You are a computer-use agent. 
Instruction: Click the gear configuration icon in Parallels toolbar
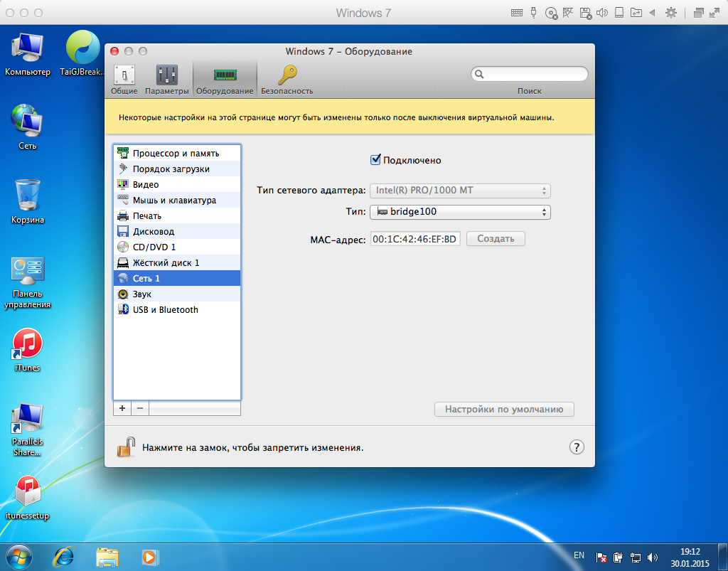[x=670, y=13]
